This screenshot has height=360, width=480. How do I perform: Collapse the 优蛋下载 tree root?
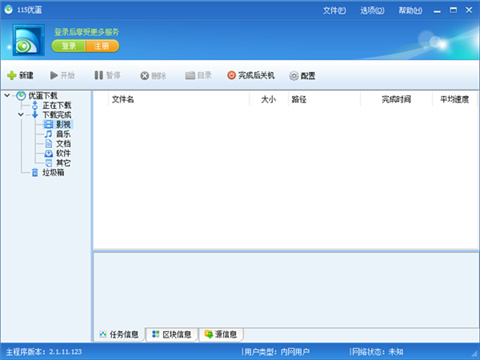pyautogui.click(x=7, y=96)
